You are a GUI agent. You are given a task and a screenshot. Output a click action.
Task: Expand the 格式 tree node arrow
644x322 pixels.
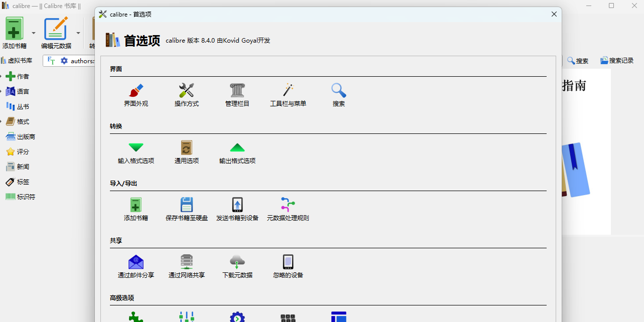(x=2, y=121)
